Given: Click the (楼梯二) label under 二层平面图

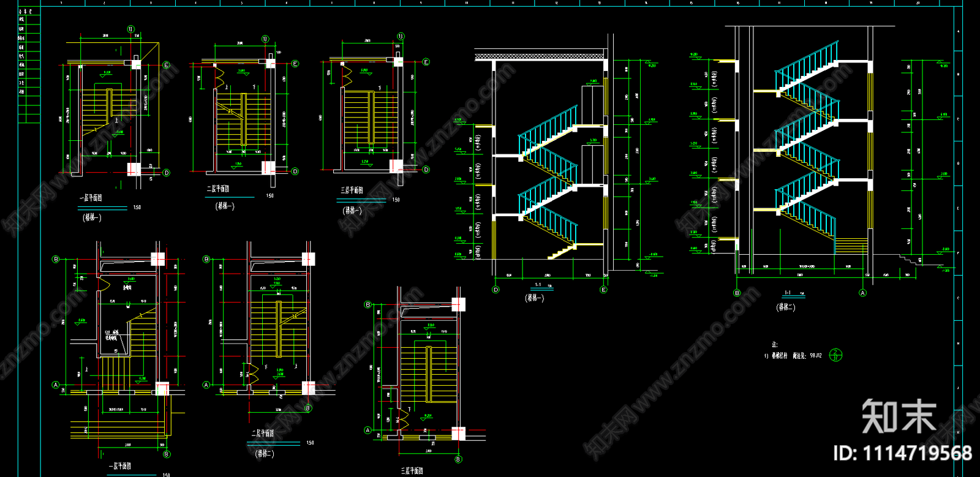Looking at the screenshot, I should (x=265, y=454).
